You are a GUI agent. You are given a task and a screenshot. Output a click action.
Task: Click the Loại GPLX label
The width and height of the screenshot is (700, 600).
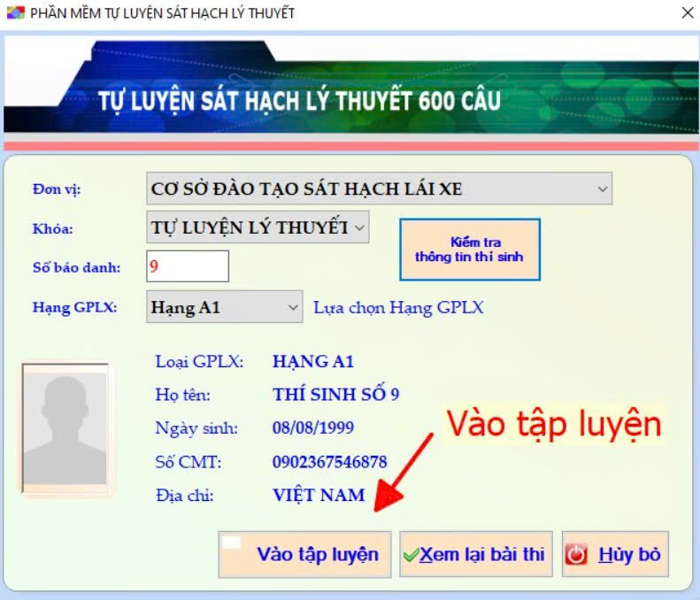point(199,361)
